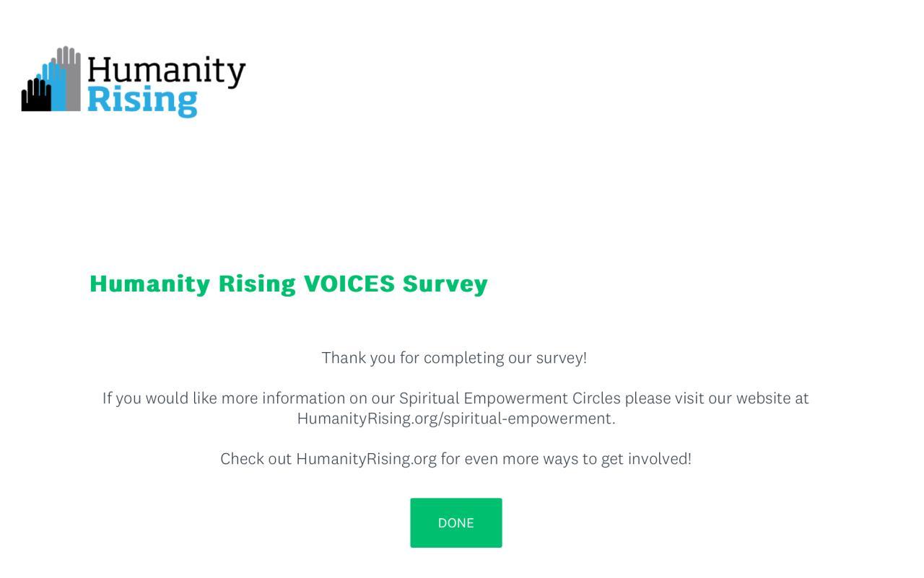924x578 pixels.
Task: Click "Spiritual Empowerment Circles" in the paragraph
Action: 510,398
